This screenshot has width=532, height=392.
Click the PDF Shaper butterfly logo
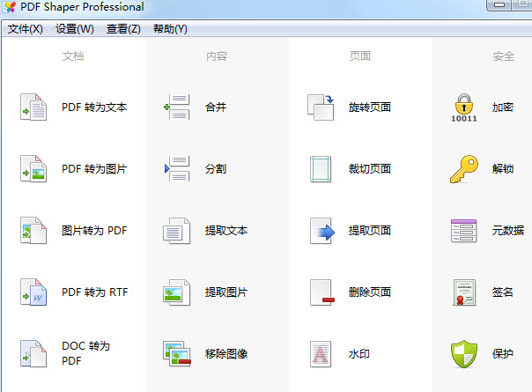click(x=9, y=7)
